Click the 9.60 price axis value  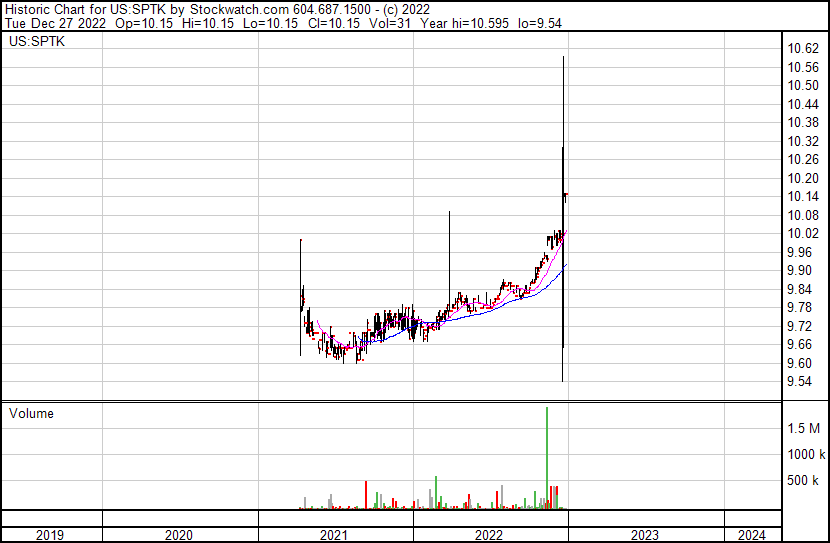tap(799, 363)
